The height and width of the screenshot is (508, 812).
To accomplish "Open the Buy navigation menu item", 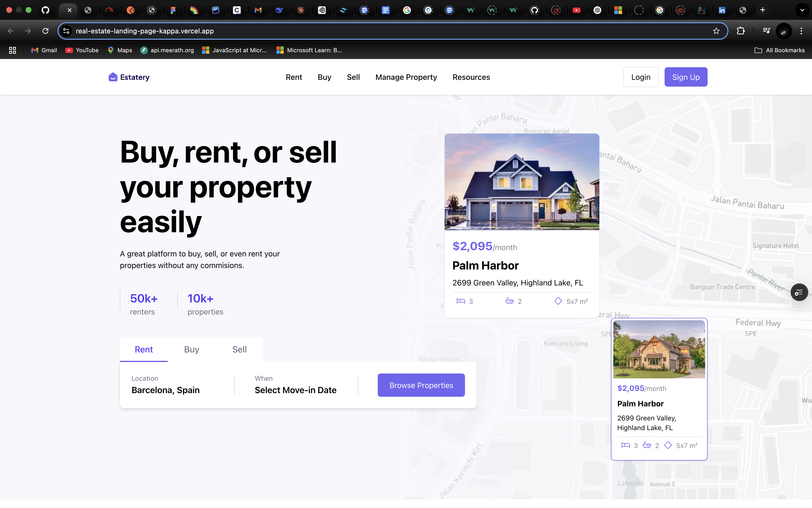I will (x=325, y=77).
